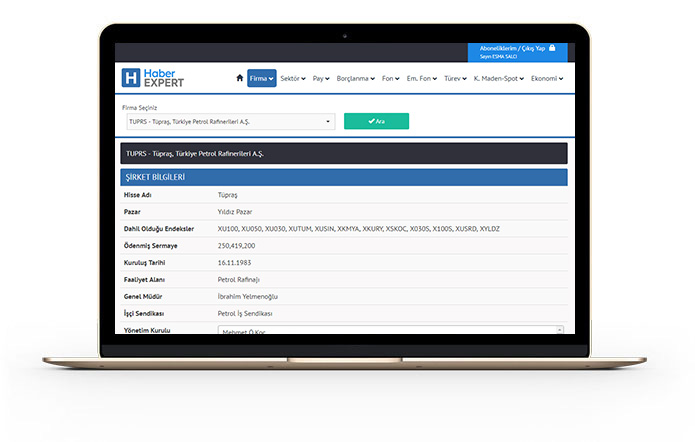695x442 pixels.
Task: Select Mehmet Ö Koç in Yönetim Kurulu list
Action: coord(244,332)
